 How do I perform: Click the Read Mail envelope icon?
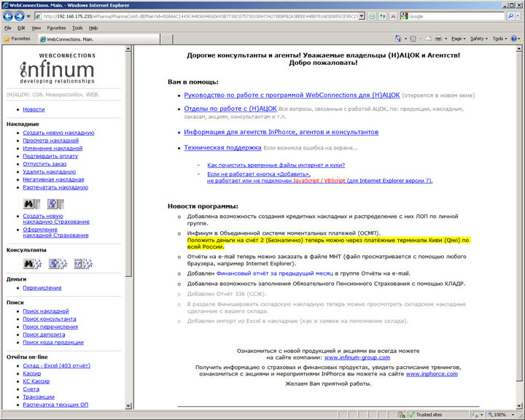[x=428, y=39]
